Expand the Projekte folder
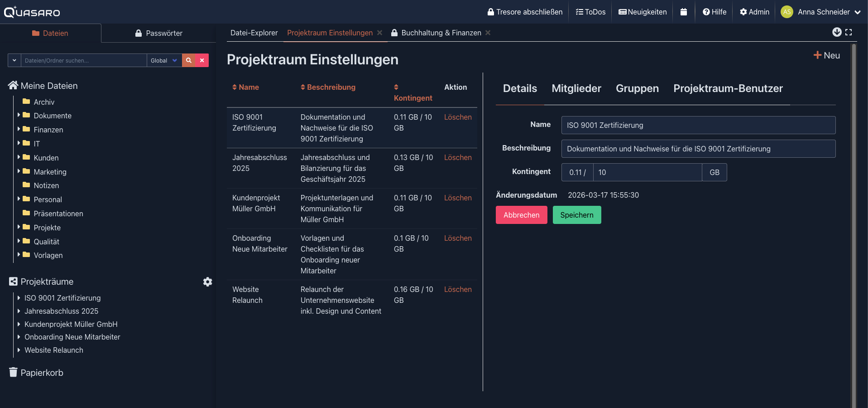 [19, 227]
